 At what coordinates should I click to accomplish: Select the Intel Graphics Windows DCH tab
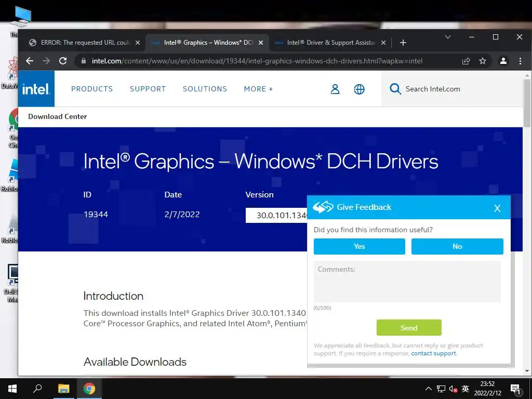[208, 43]
